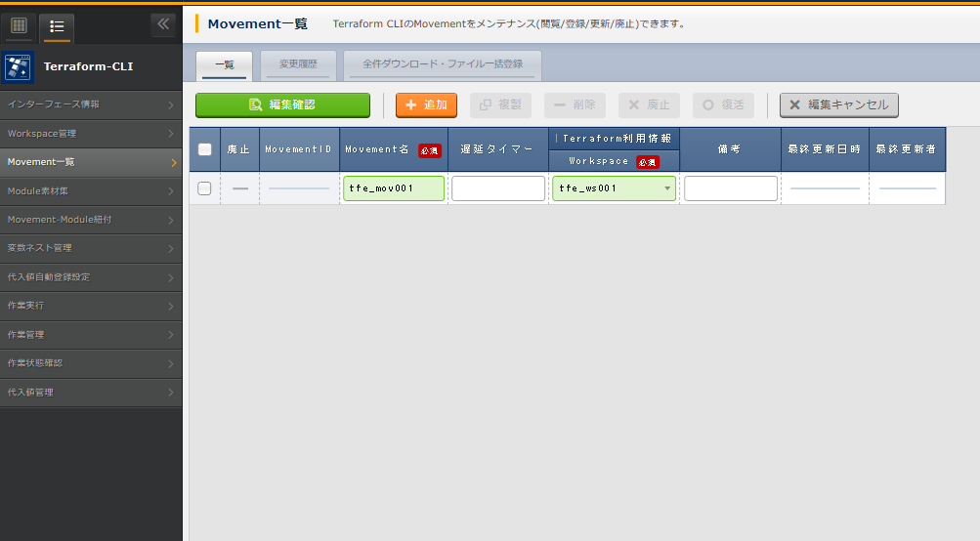Screen dimensions: 980x541
Task: Open 代入値自動登録設定 in sidebar menu
Action: coord(91,277)
